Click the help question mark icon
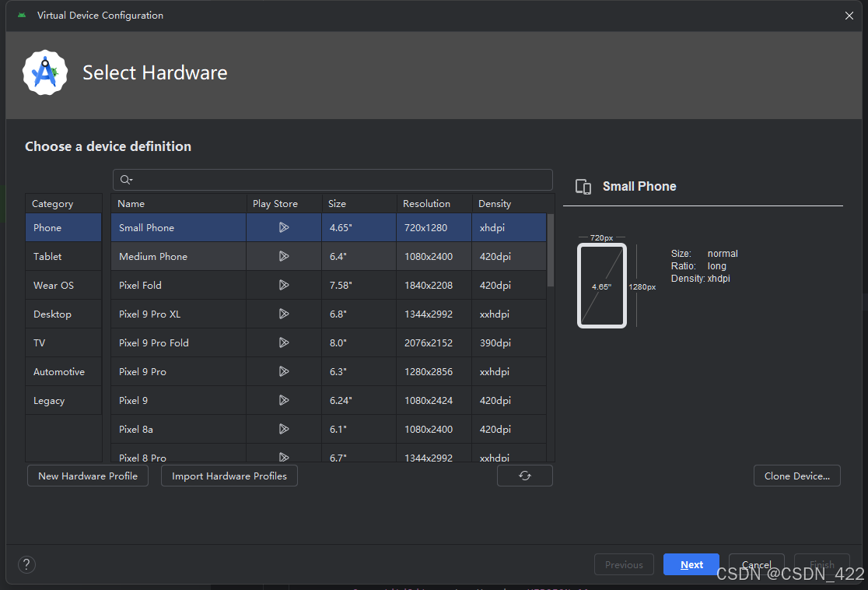 pyautogui.click(x=26, y=565)
